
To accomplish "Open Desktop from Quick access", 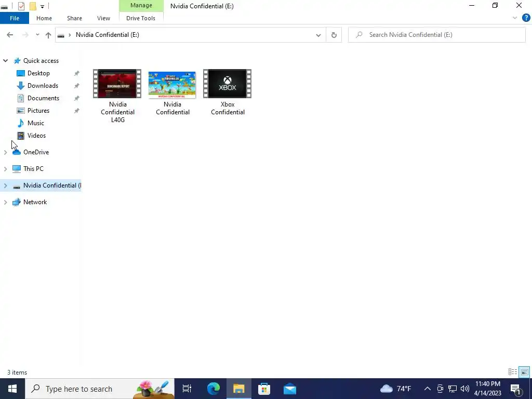I will [38, 73].
